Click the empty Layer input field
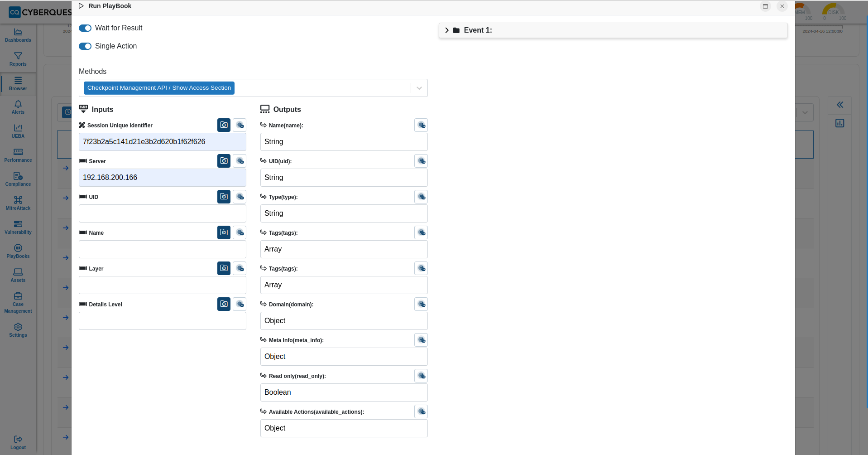The width and height of the screenshot is (868, 455). pos(163,285)
